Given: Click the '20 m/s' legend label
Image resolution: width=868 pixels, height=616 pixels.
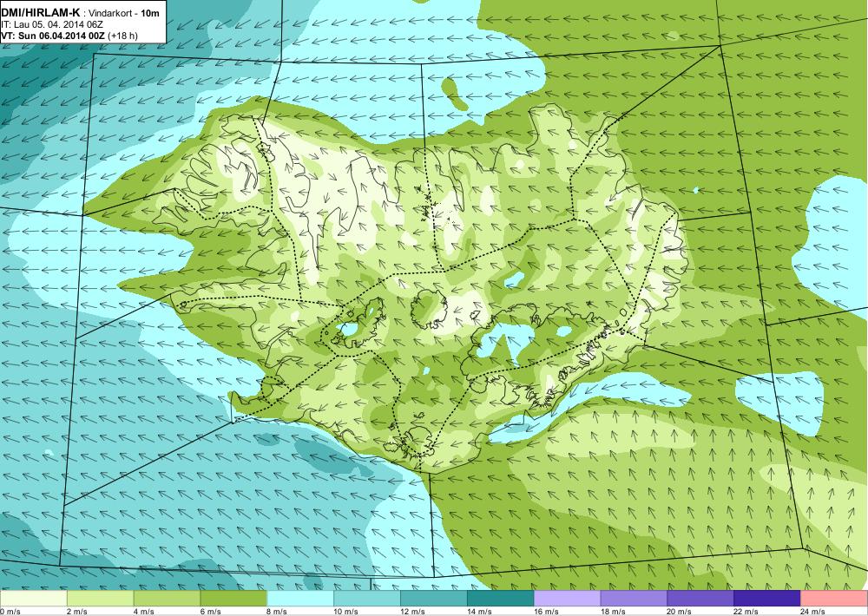Looking at the screenshot, I should [680, 612].
